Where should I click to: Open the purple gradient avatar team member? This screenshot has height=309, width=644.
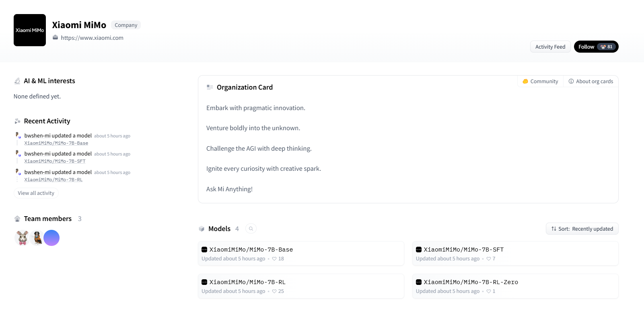[51, 238]
